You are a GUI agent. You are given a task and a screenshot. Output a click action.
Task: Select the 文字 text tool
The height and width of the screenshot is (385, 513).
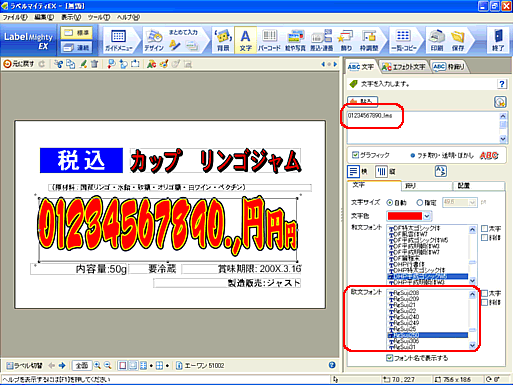click(245, 40)
